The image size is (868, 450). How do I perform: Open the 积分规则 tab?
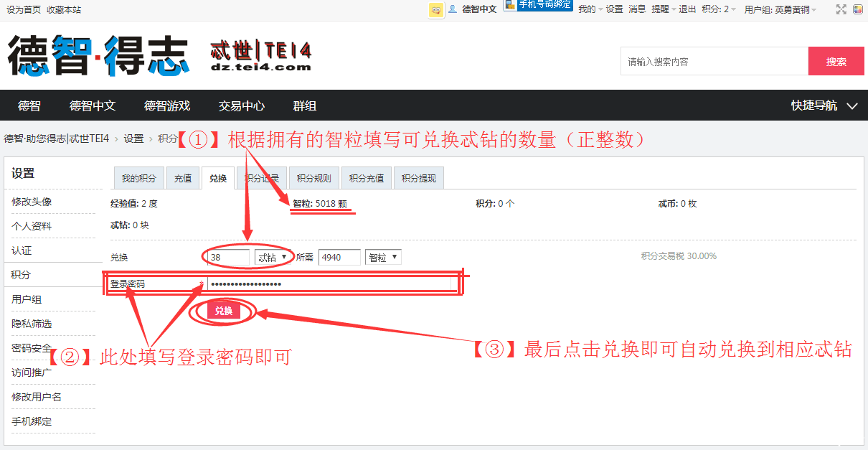click(x=313, y=177)
